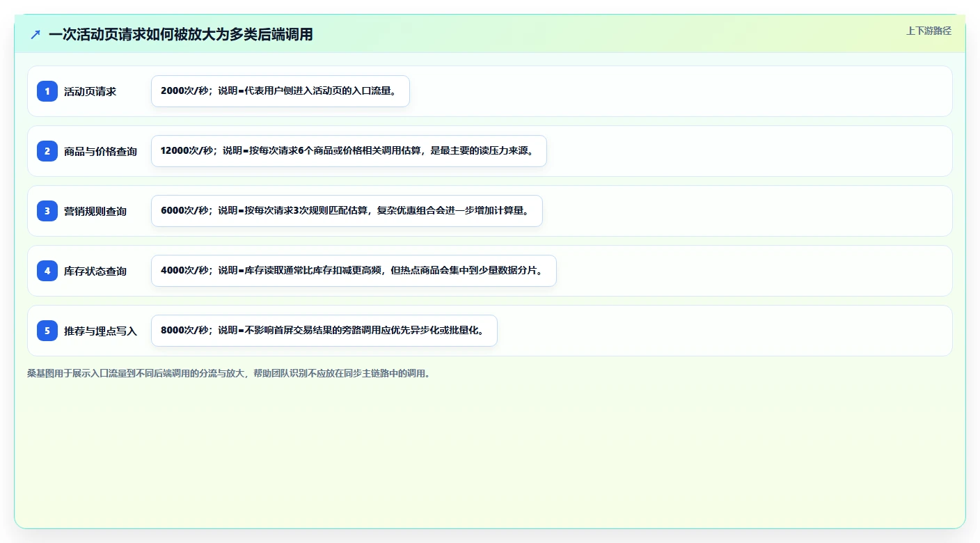
Task: Click the number 4 badge for 库存状态查询
Action: click(47, 271)
